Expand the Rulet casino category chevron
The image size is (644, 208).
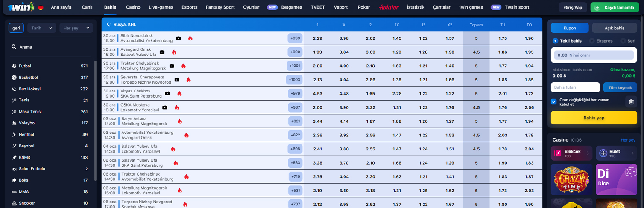click(632, 153)
